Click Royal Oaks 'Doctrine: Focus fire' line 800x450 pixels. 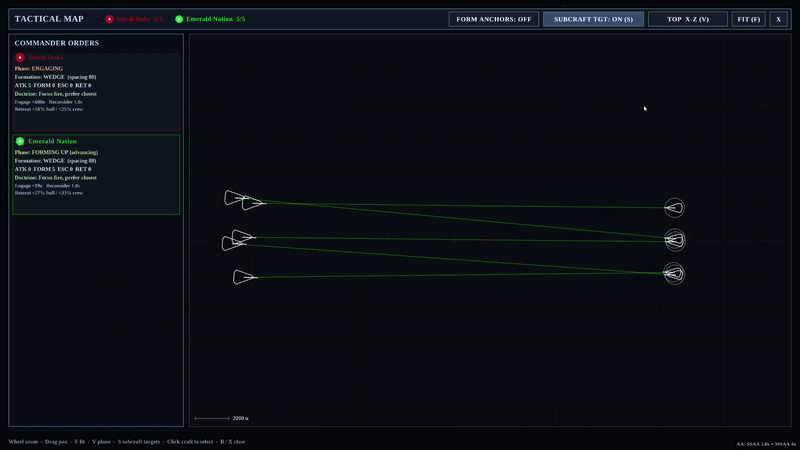coord(56,94)
